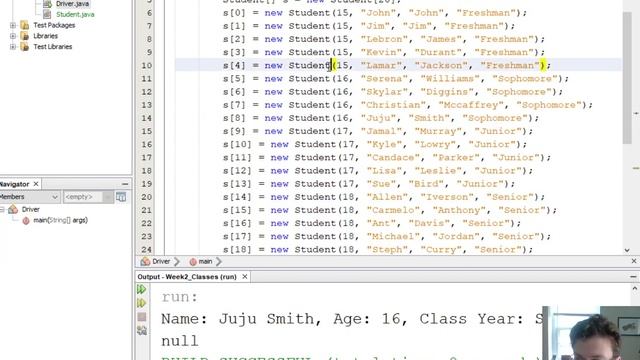The width and height of the screenshot is (640, 360).
Task: Expand the Libraries node
Action: point(13,36)
